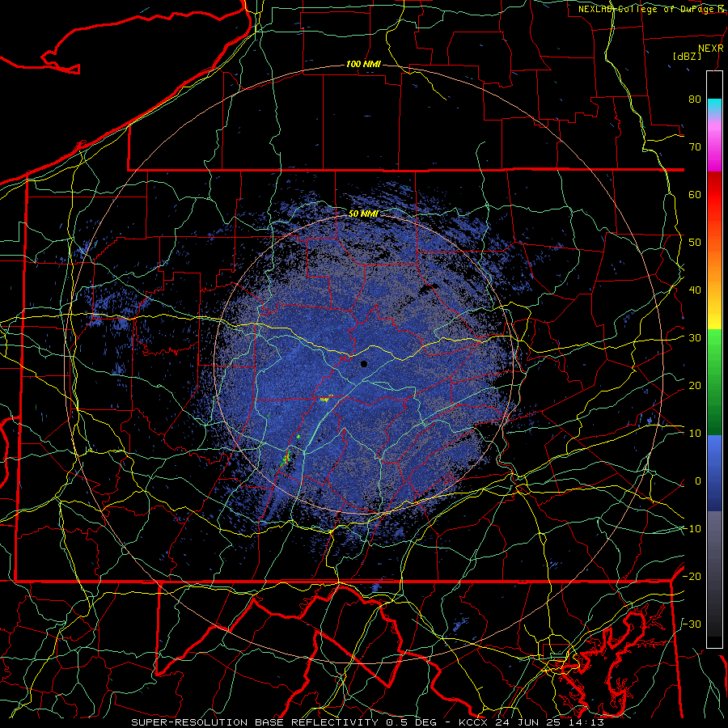
Task: Click the "KCCX 24 JUN 25 14:13" timestamp
Action: (531, 722)
